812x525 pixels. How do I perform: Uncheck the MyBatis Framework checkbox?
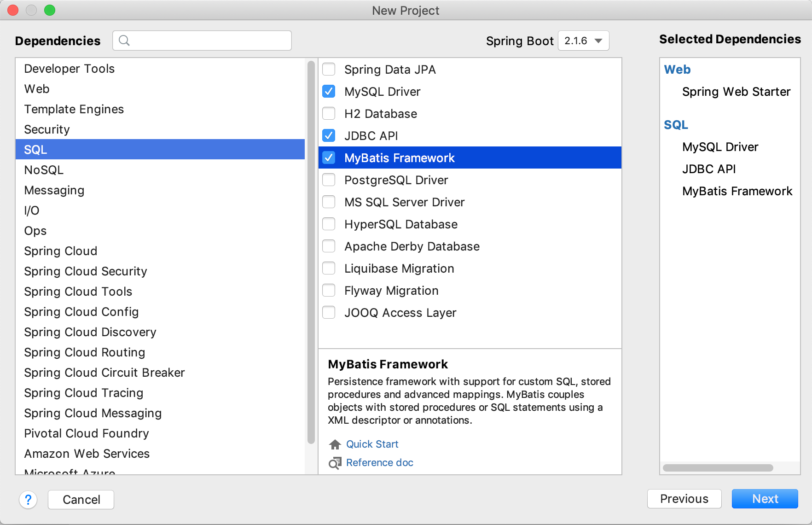click(329, 158)
